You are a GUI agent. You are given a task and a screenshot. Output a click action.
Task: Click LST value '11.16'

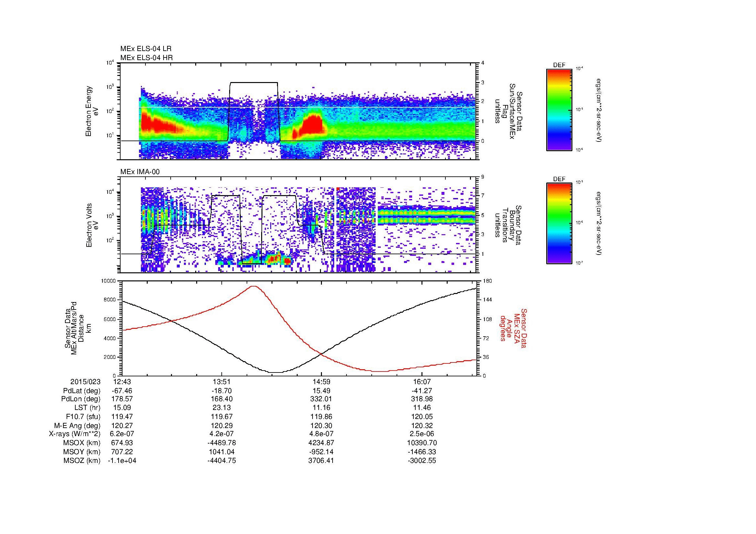click(322, 408)
